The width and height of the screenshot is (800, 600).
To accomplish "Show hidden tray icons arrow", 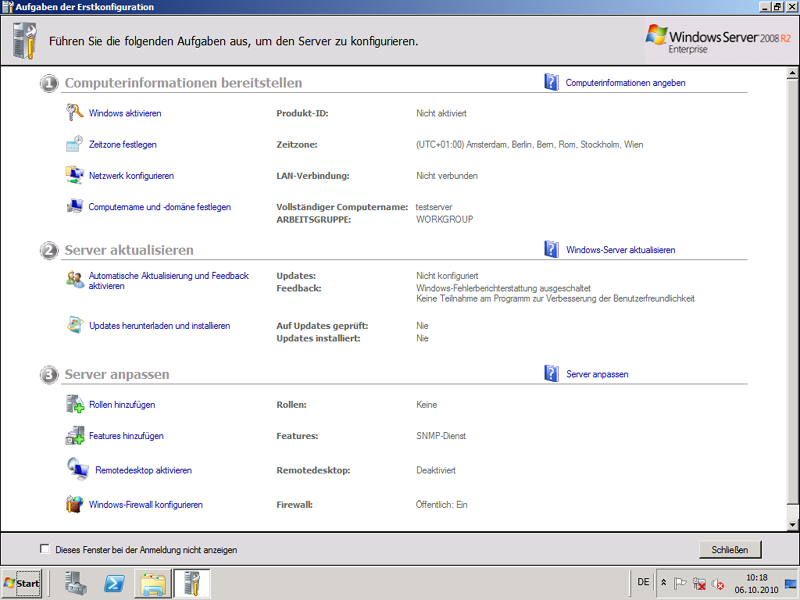I will 663,583.
